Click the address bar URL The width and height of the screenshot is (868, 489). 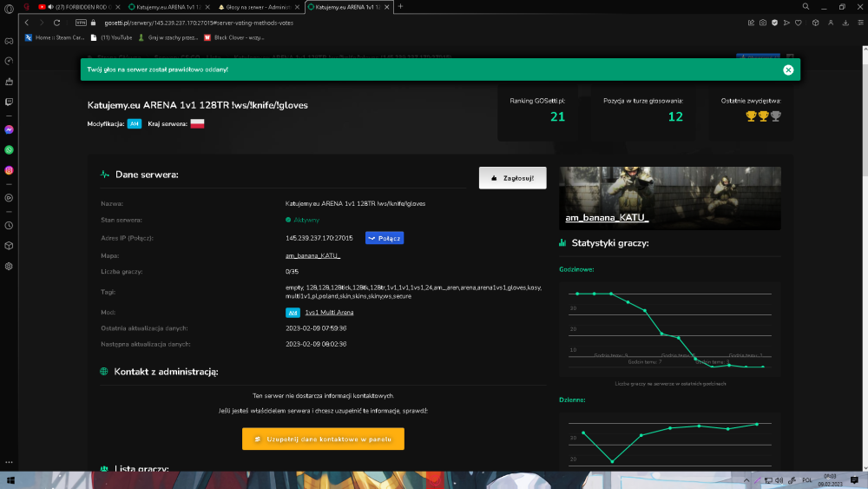(199, 23)
